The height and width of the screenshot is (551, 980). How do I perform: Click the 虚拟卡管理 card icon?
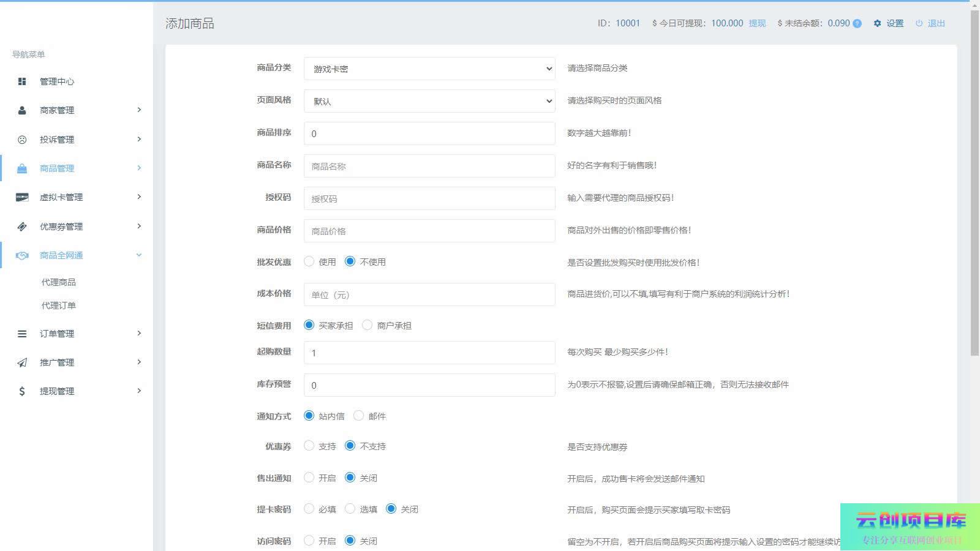point(22,197)
